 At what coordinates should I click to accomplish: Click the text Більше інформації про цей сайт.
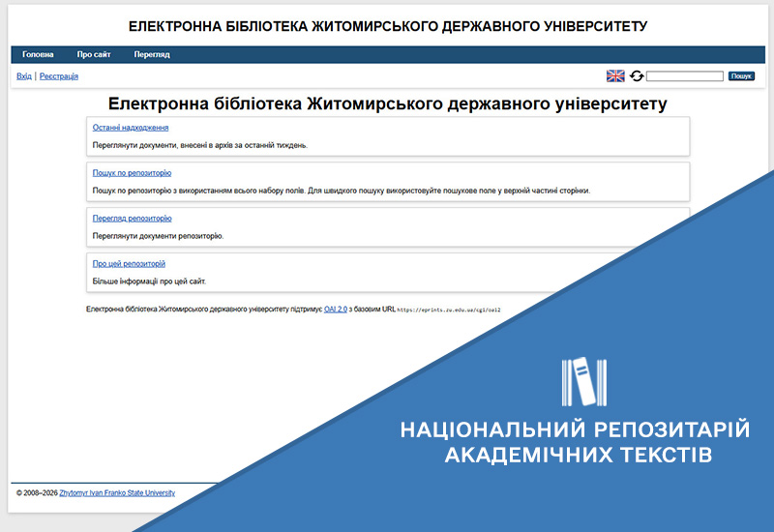(149, 281)
